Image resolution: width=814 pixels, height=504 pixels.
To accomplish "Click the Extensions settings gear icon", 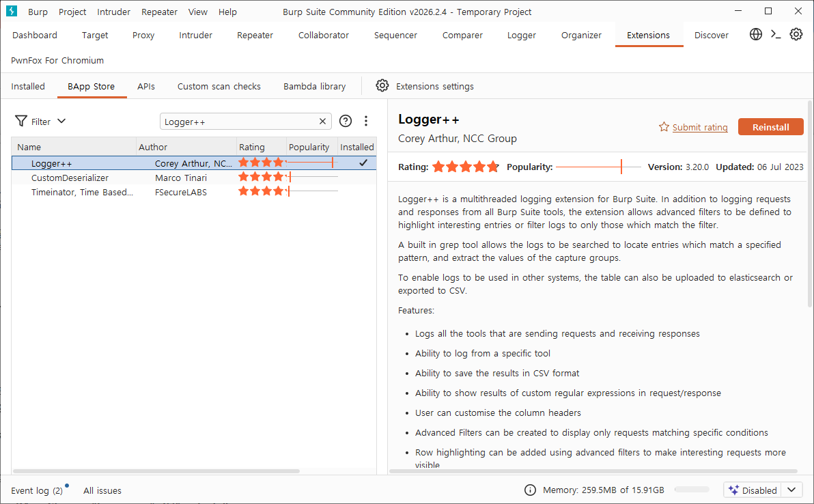I will click(382, 85).
